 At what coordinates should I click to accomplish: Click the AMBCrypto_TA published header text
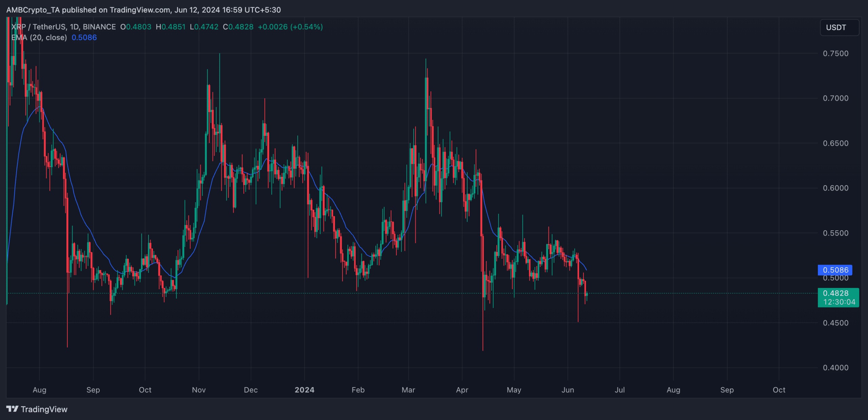click(143, 10)
